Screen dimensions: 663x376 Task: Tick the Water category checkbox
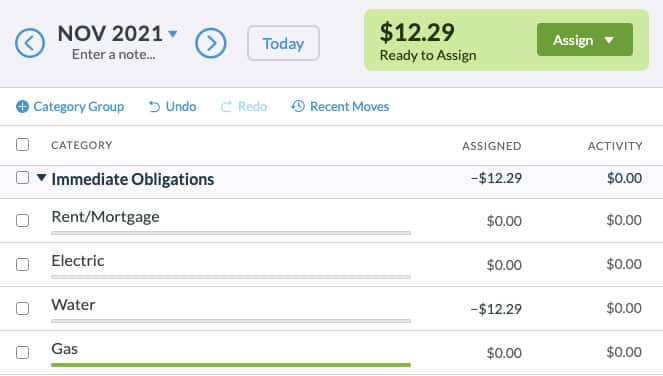(x=22, y=308)
